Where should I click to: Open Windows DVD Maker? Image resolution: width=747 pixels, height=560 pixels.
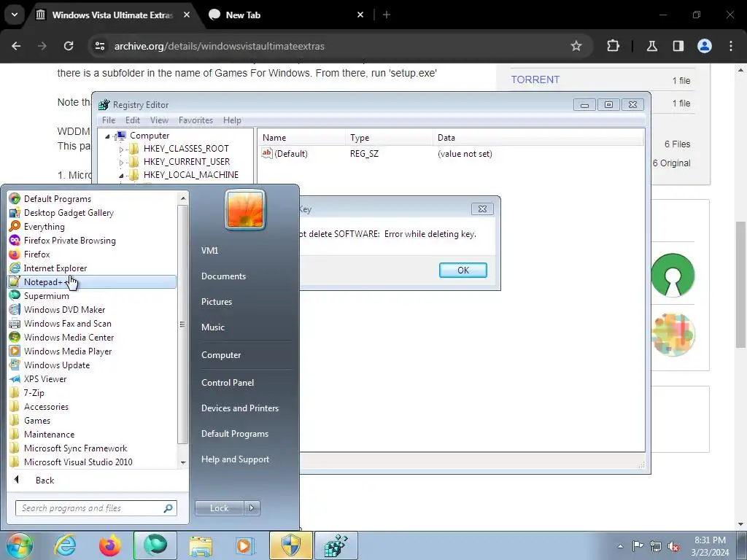[x=64, y=309]
